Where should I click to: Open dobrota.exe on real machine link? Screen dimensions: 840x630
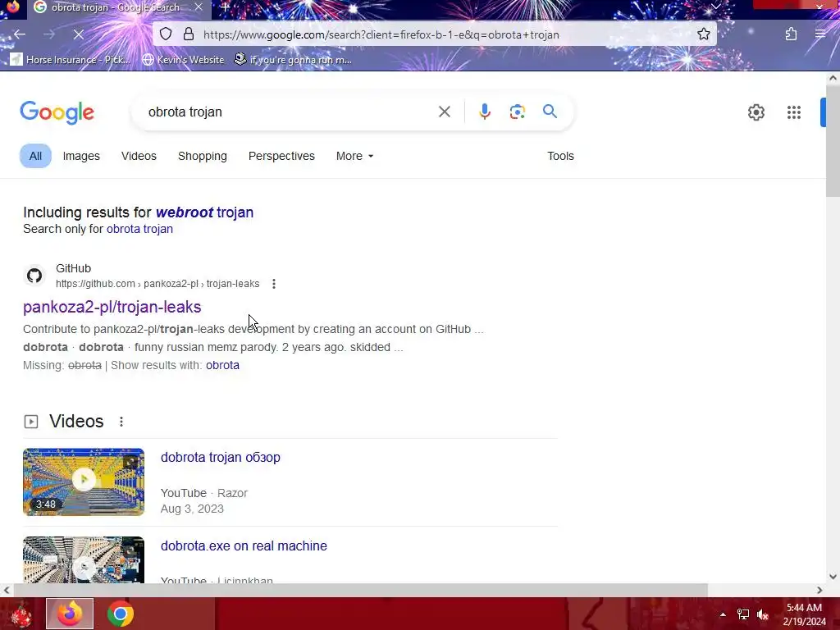(244, 546)
